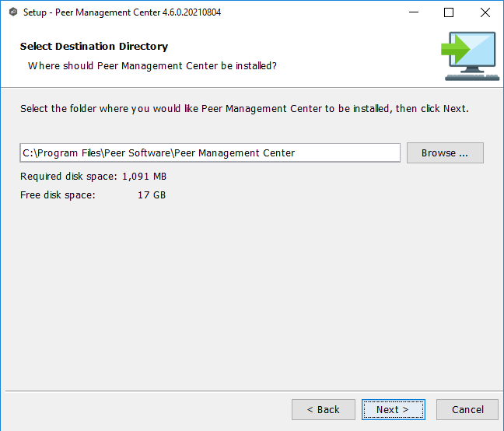The height and width of the screenshot is (431, 504).
Task: Click the "Free disk space" label
Action: (x=58, y=194)
